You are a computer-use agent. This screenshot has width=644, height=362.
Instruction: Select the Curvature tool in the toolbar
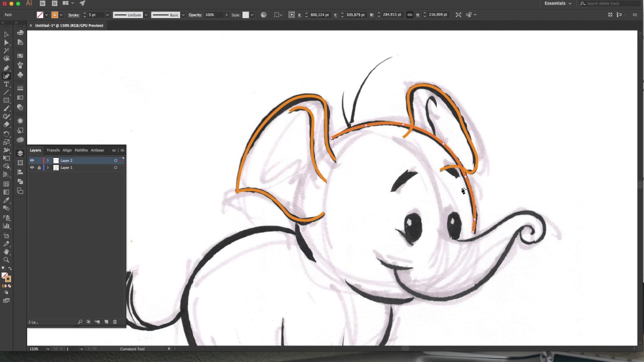click(x=6, y=76)
